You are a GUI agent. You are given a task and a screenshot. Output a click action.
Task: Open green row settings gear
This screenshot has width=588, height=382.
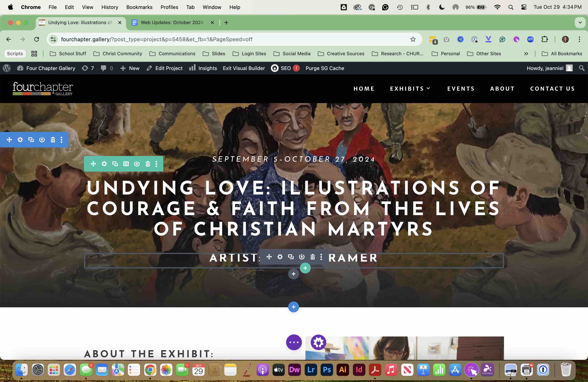[x=104, y=164]
